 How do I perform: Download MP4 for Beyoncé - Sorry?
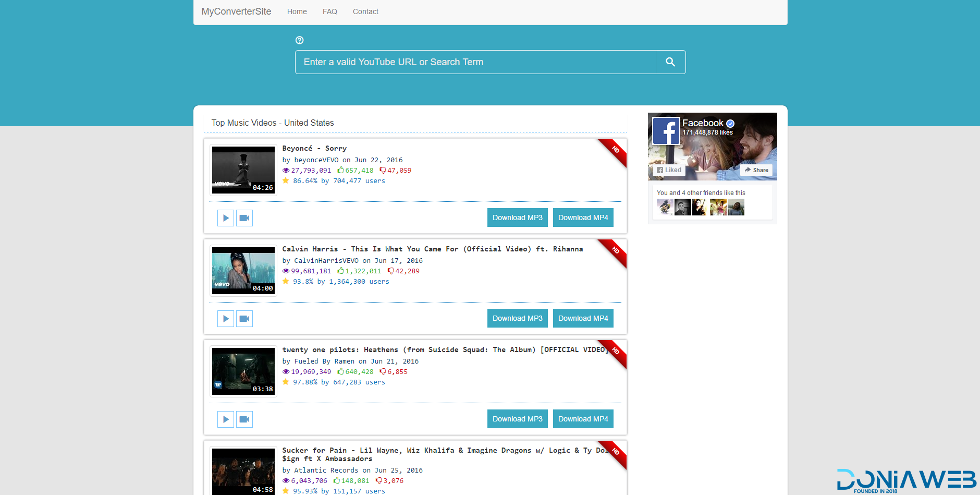tap(583, 218)
